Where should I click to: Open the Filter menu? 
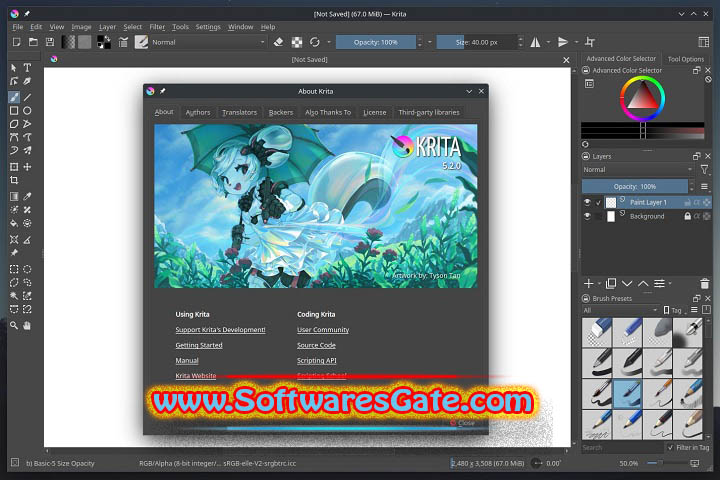tap(157, 27)
